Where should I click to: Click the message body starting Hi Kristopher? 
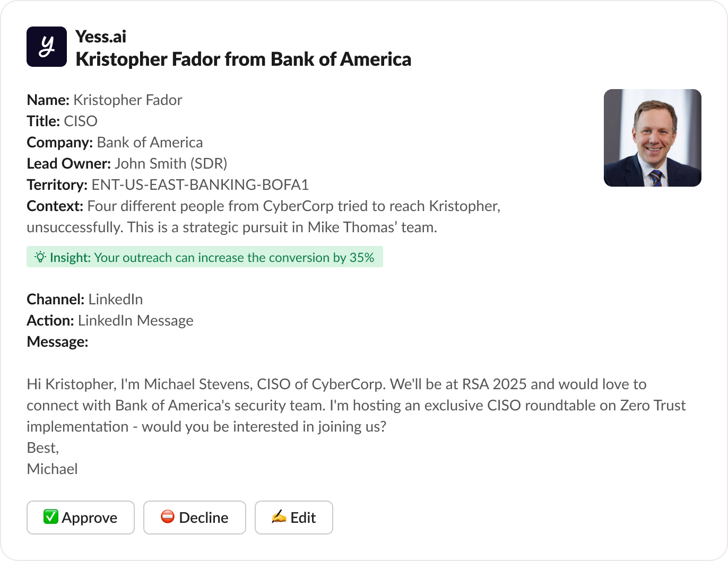tap(340, 405)
